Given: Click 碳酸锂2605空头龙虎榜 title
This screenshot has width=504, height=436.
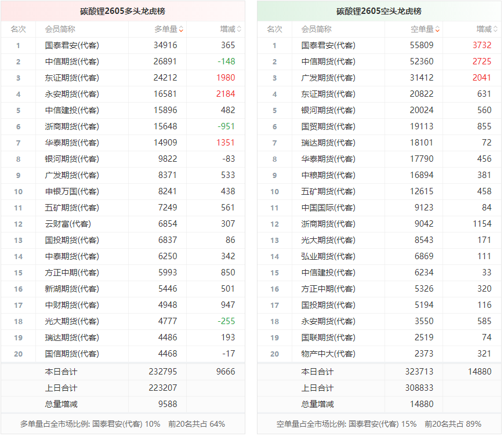Looking at the screenshot, I should [x=379, y=11].
